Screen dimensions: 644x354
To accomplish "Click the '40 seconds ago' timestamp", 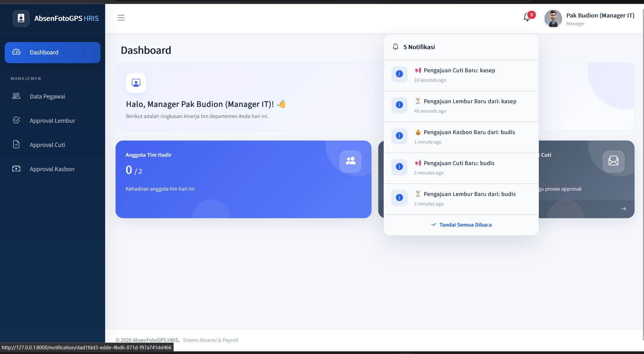I will [430, 111].
